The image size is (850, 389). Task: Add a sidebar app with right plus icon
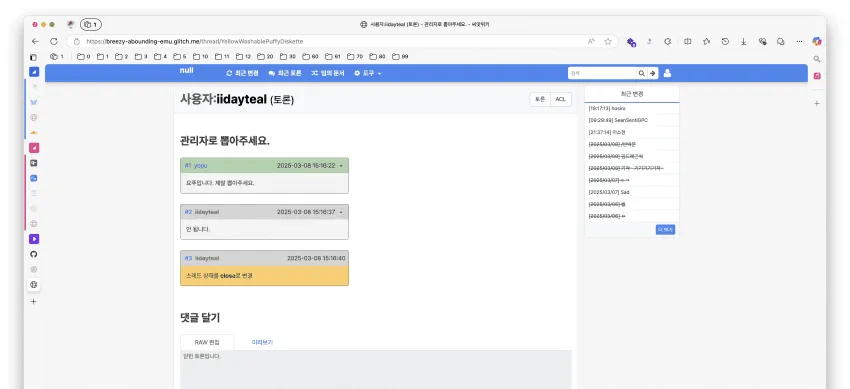click(817, 103)
